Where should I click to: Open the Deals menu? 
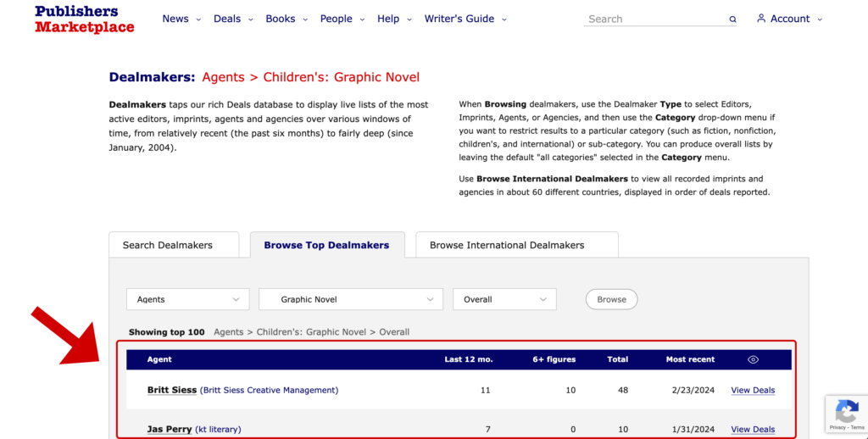pos(232,19)
